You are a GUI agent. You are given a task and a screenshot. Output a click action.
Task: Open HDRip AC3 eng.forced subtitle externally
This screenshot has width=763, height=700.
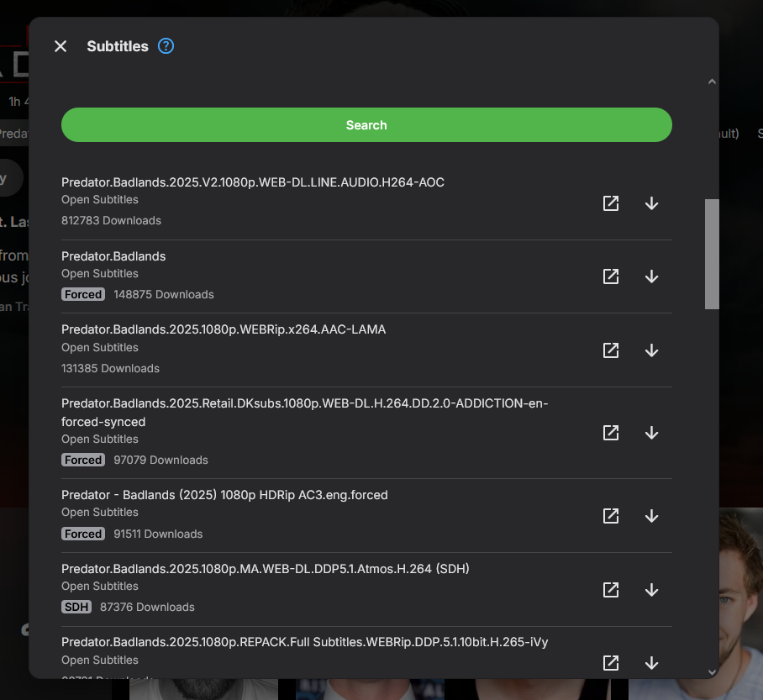[611, 516]
